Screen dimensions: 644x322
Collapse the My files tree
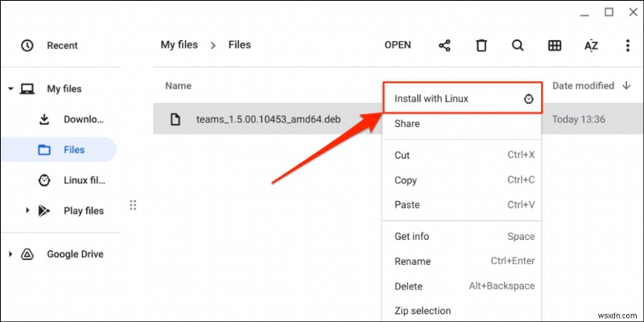click(10, 89)
